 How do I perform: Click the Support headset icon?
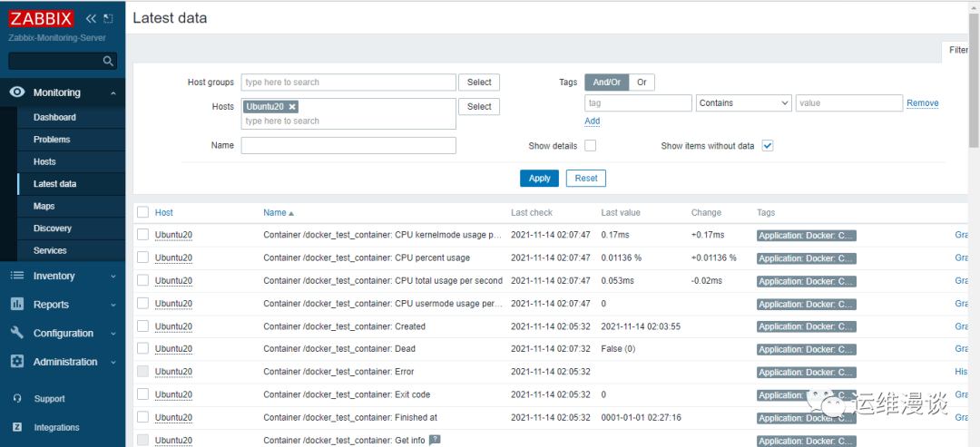(x=17, y=398)
